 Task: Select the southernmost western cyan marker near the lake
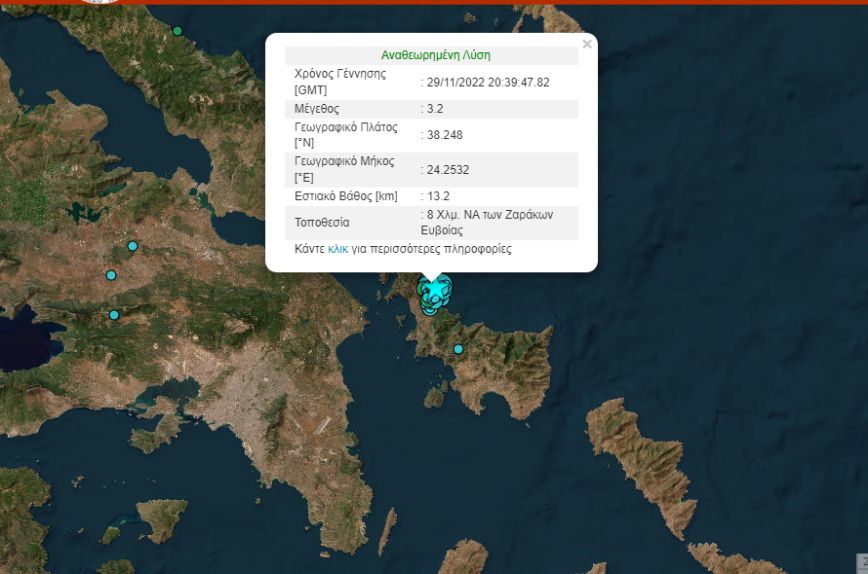pos(114,315)
